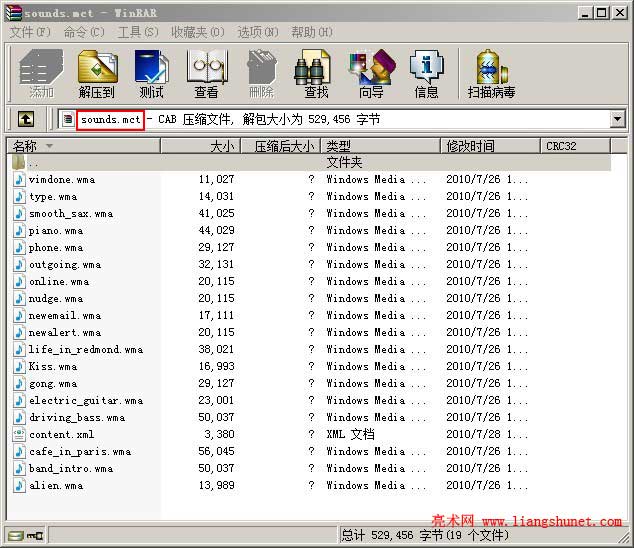The image size is (634, 548).
Task: Select file electric_guitar.wma
Action: (86, 400)
